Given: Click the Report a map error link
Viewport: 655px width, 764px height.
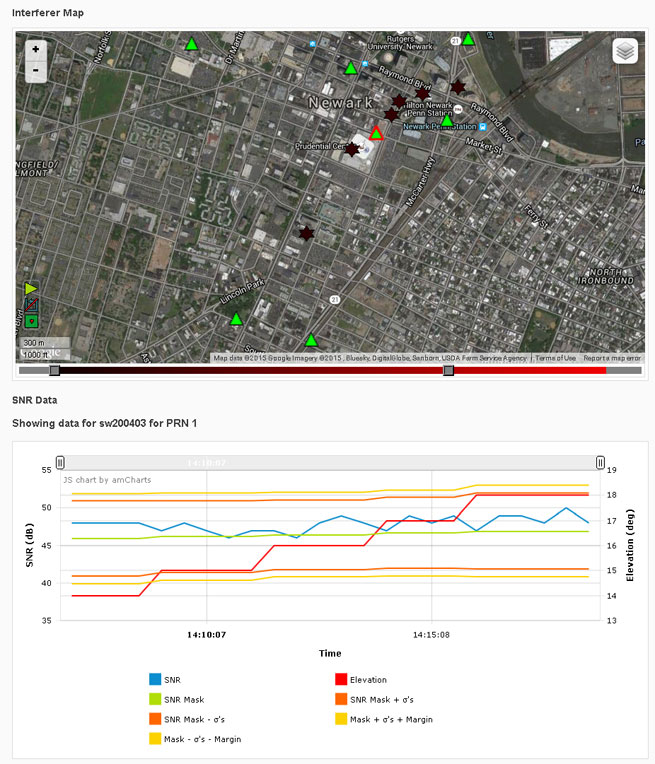Looking at the screenshot, I should (609, 358).
